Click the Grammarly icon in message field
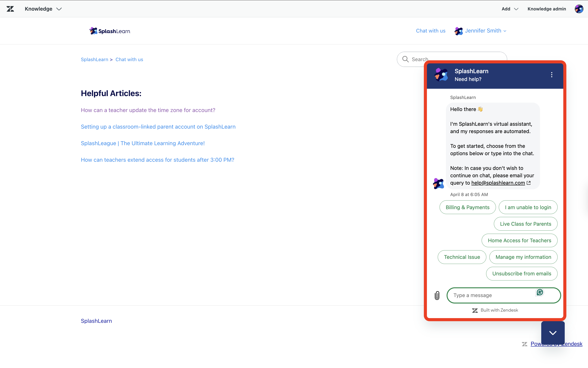 tap(540, 292)
